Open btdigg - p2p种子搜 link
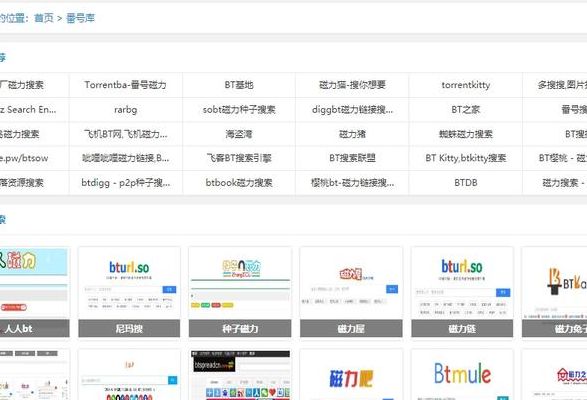 pyautogui.click(x=125, y=183)
